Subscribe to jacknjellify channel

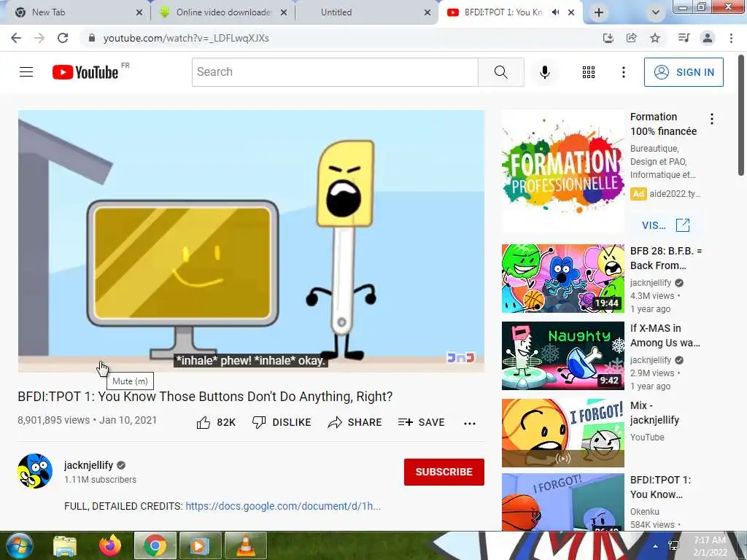[444, 472]
